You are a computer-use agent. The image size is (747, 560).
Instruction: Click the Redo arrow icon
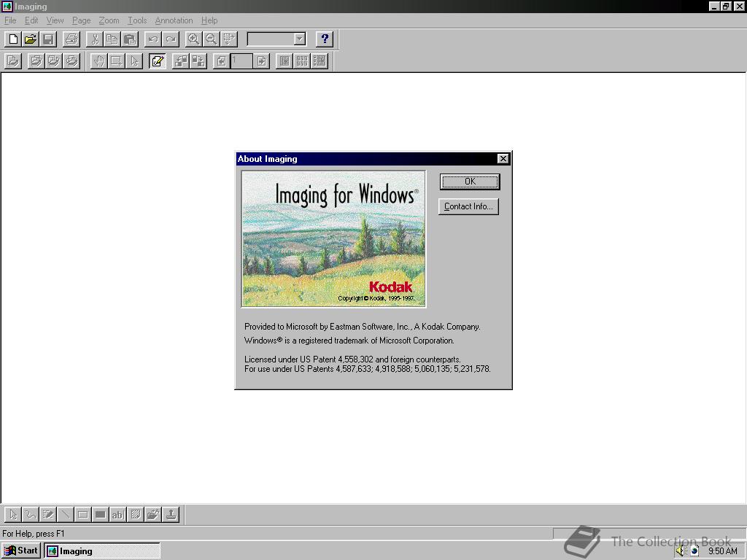pos(171,39)
